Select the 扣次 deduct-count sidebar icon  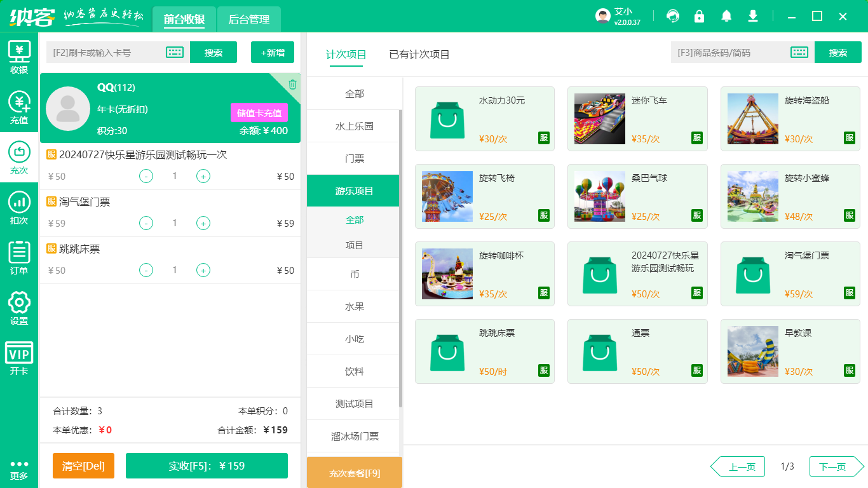pos(18,201)
